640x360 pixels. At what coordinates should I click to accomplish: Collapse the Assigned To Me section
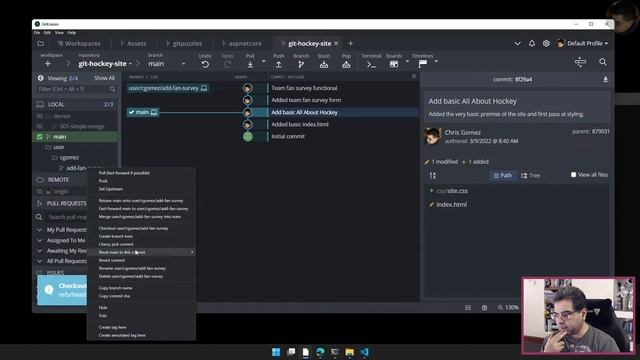coord(40,240)
